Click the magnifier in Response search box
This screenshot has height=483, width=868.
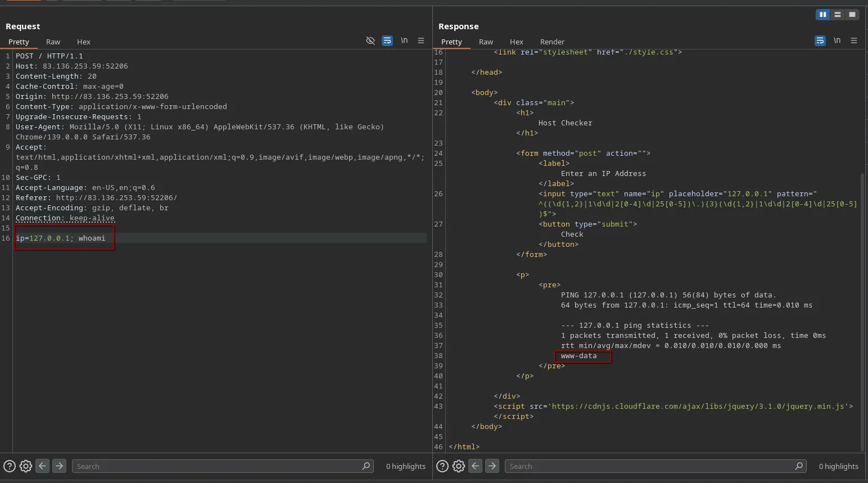click(x=799, y=466)
